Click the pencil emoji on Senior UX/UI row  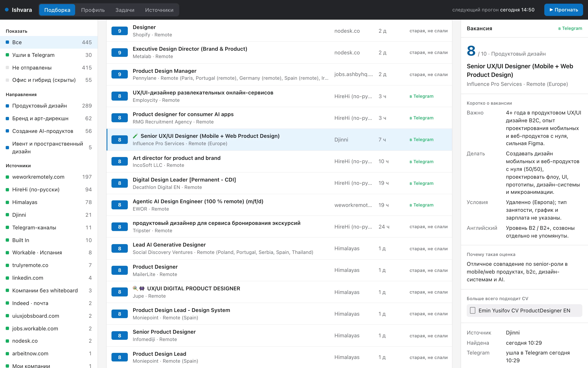[x=135, y=136]
